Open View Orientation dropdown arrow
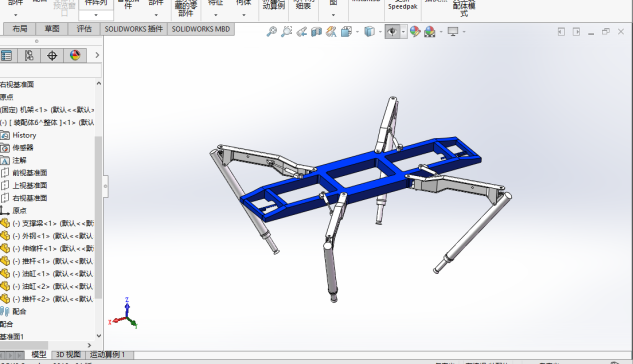633x364 pixels. point(357,31)
